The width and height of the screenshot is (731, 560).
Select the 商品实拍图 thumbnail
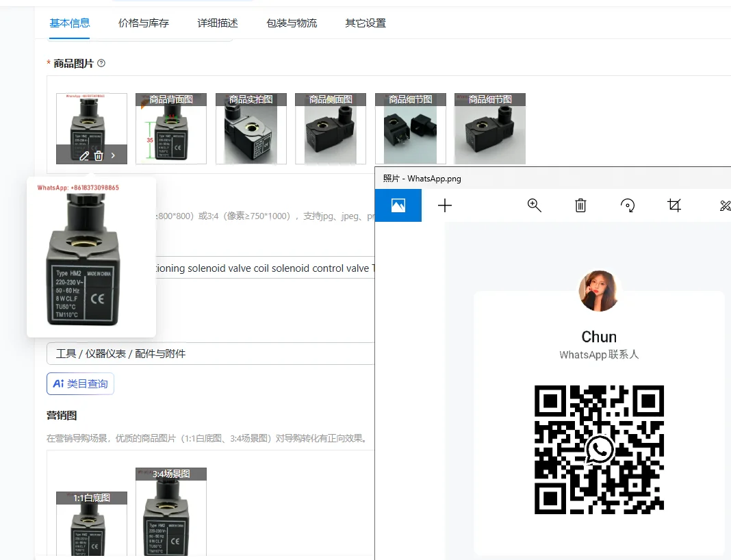251,129
